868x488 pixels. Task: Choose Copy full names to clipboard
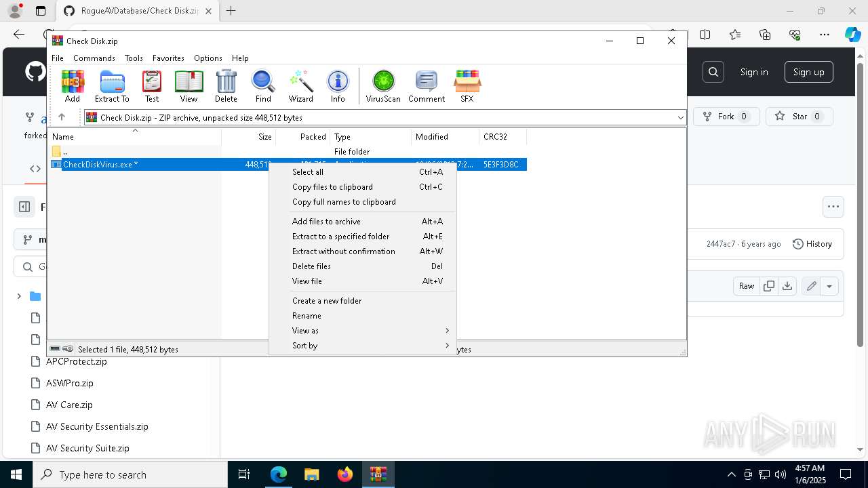pyautogui.click(x=363, y=202)
